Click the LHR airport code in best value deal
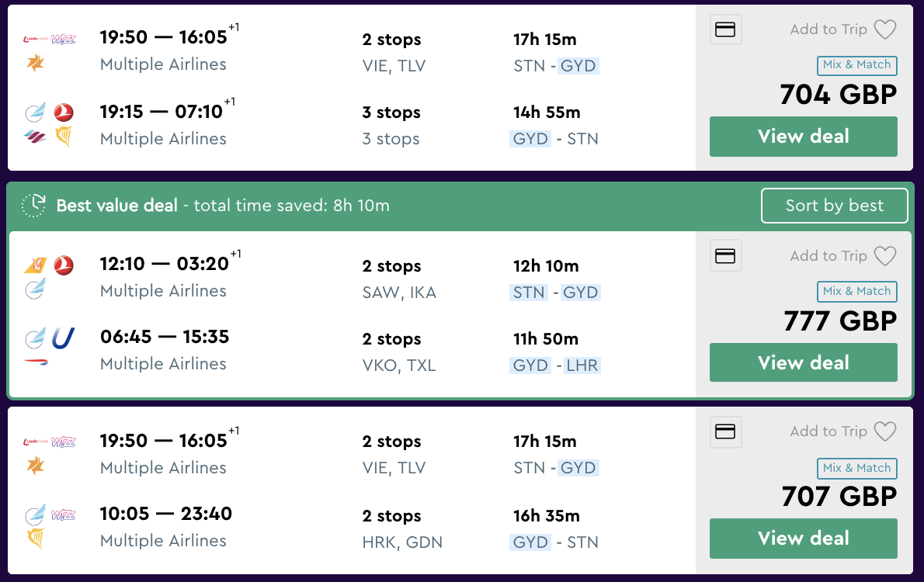The image size is (924, 582). click(582, 365)
